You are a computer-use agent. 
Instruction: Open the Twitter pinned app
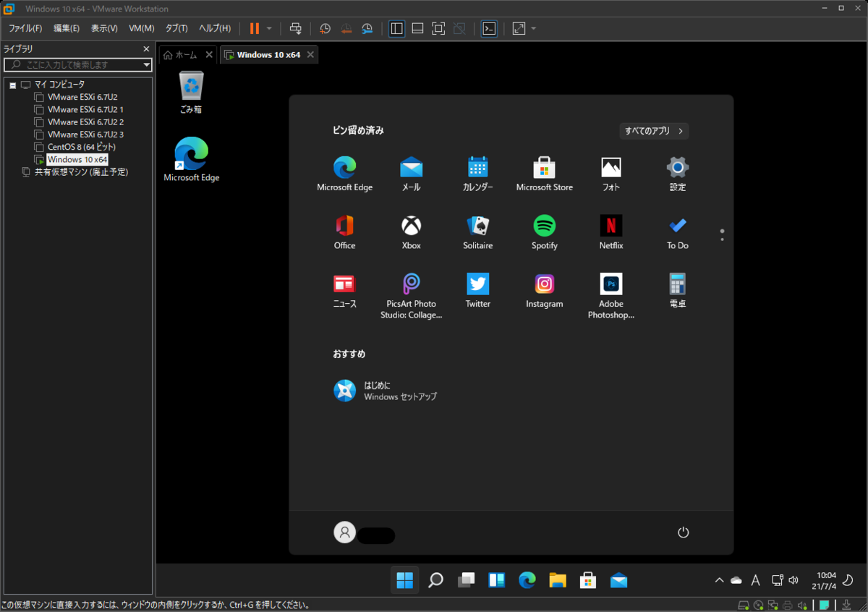pos(477,292)
